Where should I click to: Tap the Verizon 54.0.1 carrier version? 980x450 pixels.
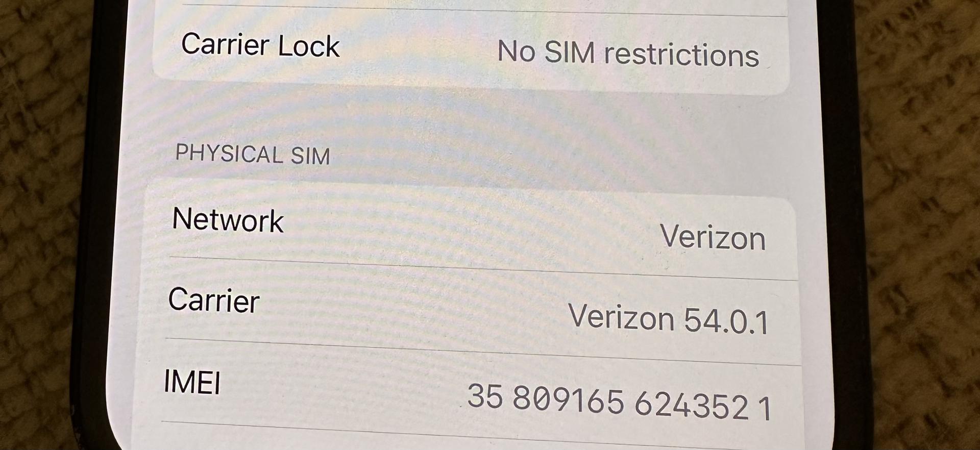tap(669, 319)
